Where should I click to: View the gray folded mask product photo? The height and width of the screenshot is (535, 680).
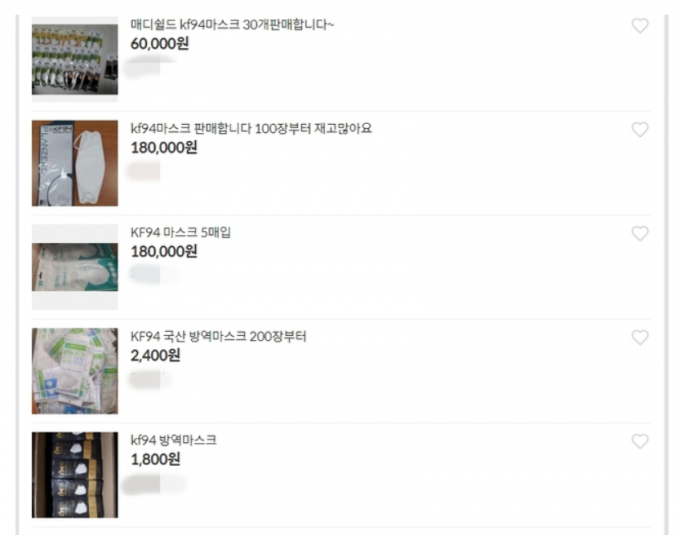tap(75, 163)
